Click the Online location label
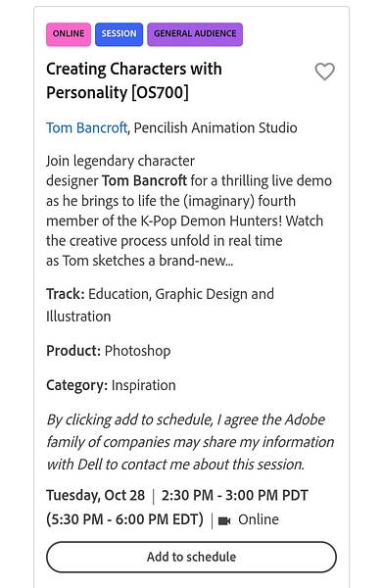The height and width of the screenshot is (588, 383). (259, 519)
